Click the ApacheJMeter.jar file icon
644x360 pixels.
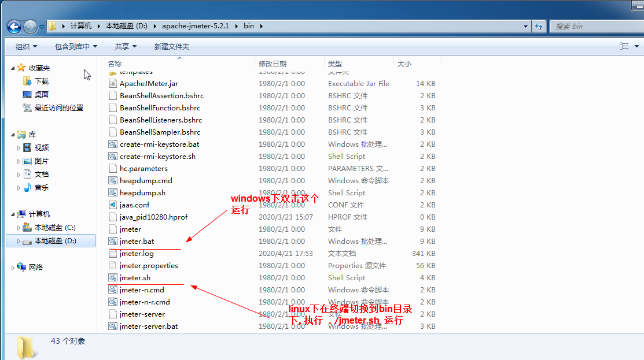(113, 84)
